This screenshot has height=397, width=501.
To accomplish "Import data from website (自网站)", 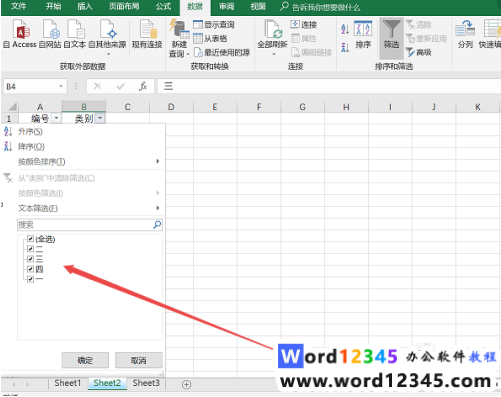I will click(50, 34).
